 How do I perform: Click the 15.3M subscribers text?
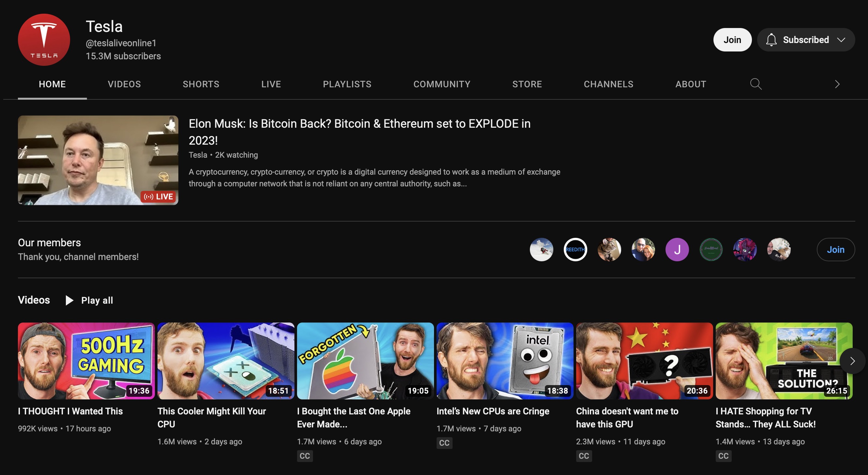click(x=123, y=56)
